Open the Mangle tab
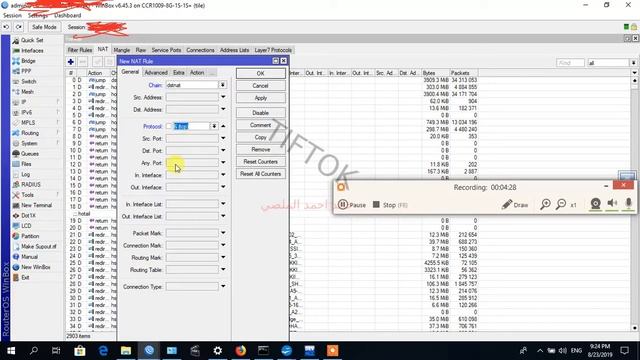 (122, 50)
